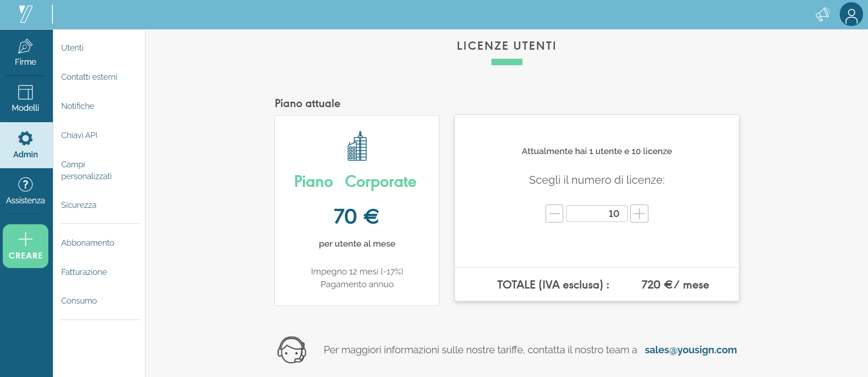Click the green CREARE button
The image size is (868, 377).
tap(26, 246)
